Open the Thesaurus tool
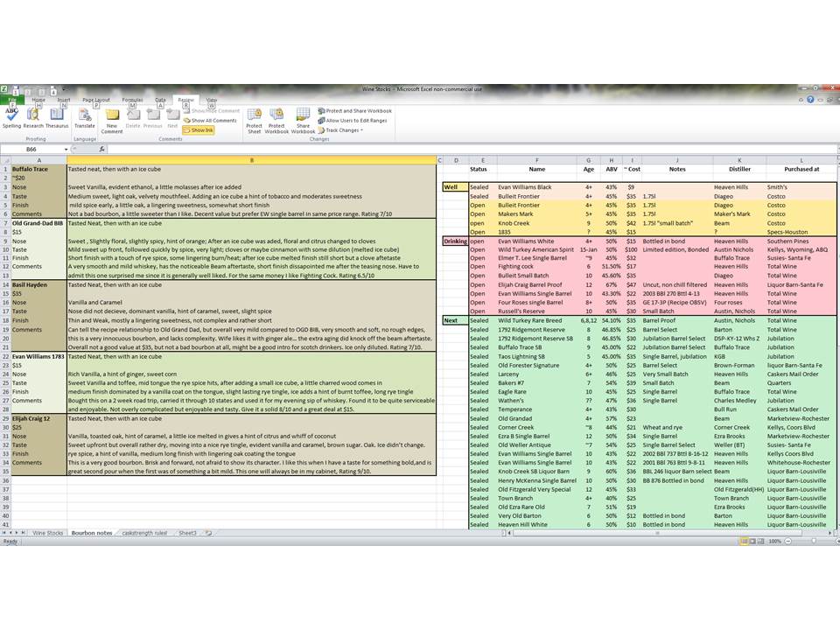 (57, 118)
